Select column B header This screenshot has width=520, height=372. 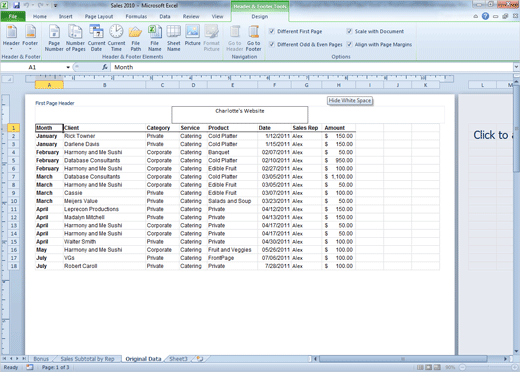pyautogui.click(x=104, y=85)
